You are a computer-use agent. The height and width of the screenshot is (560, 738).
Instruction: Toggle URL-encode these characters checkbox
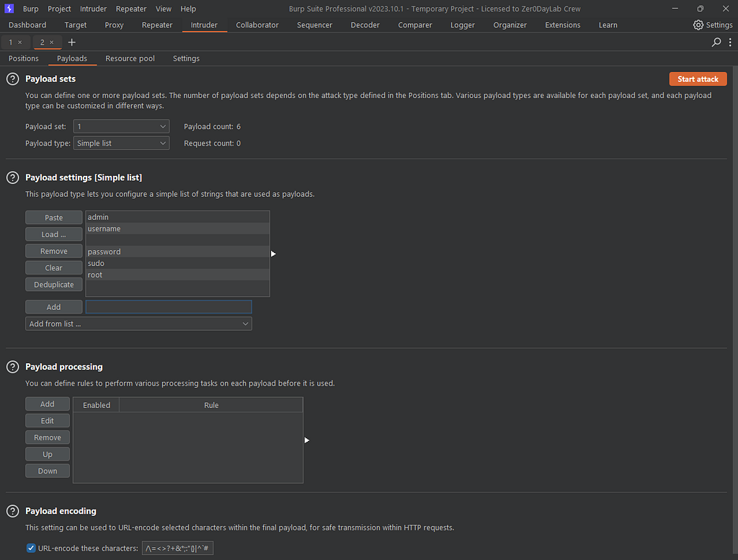tap(31, 548)
